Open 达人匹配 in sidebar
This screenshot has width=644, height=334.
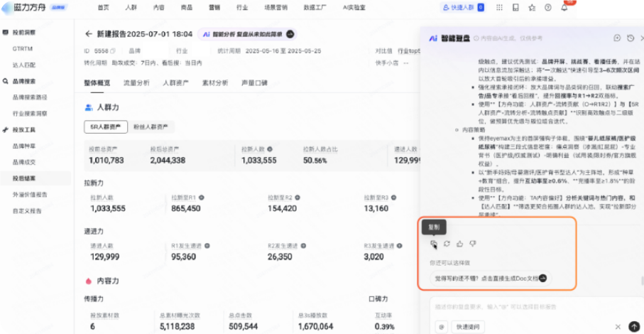tap(24, 65)
